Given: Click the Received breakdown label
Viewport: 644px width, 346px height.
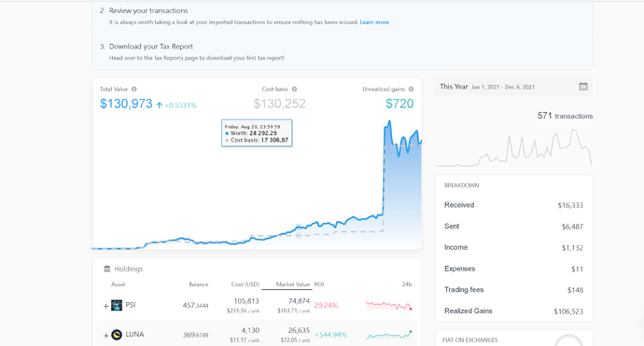Looking at the screenshot, I should pyautogui.click(x=459, y=205).
